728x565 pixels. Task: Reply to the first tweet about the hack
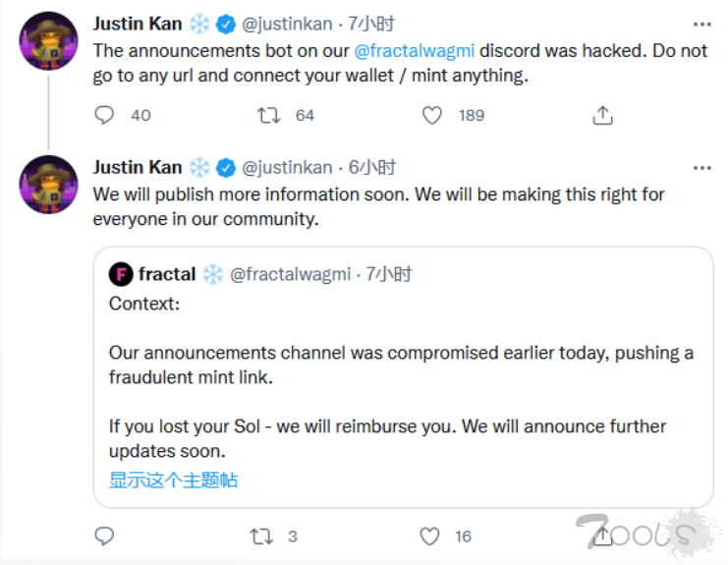105,115
